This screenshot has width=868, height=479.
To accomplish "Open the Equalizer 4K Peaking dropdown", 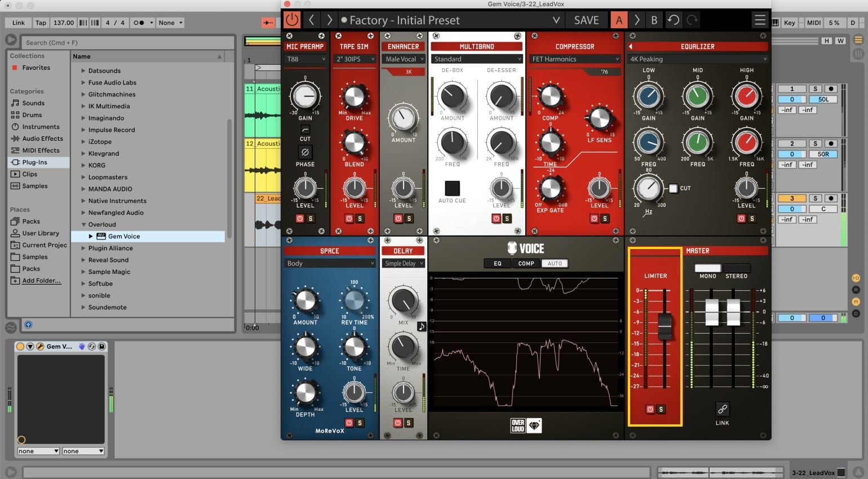I will 698,59.
